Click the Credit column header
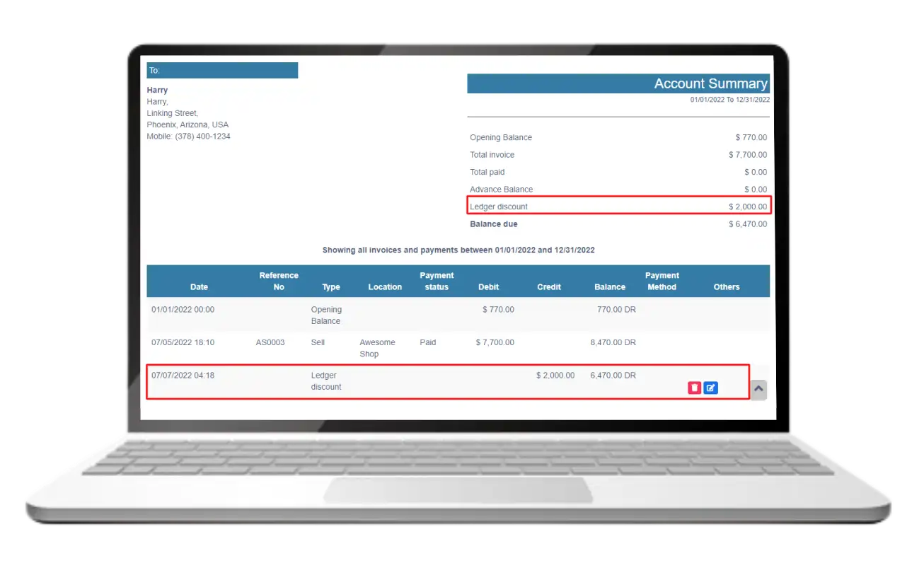Screen dimensions: 924x563 click(x=548, y=287)
